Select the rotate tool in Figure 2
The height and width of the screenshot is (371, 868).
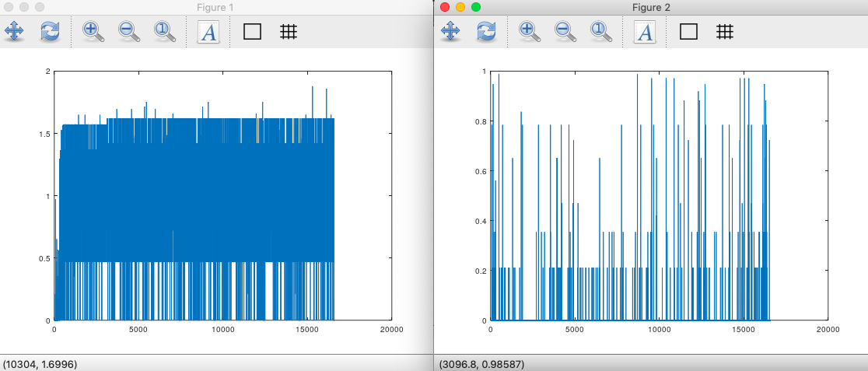pos(486,31)
